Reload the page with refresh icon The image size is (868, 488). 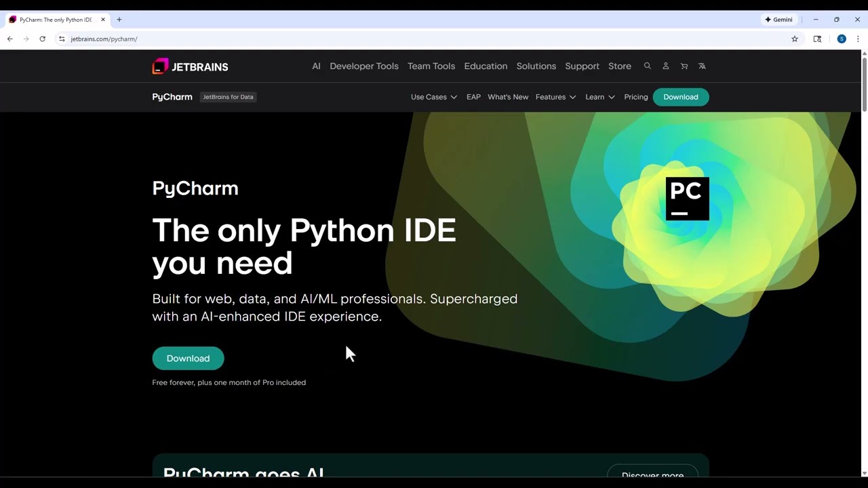pyautogui.click(x=42, y=39)
